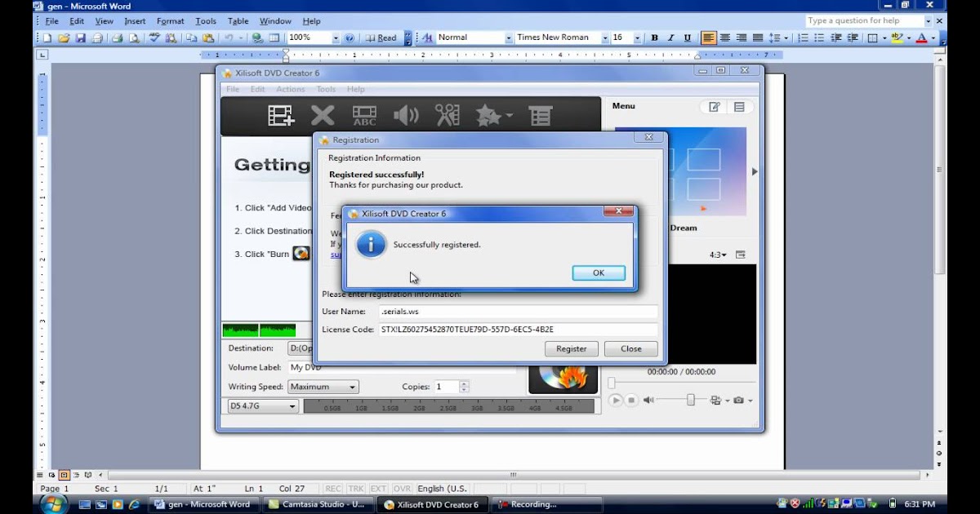Open the font size 16 dropdown

[638, 38]
